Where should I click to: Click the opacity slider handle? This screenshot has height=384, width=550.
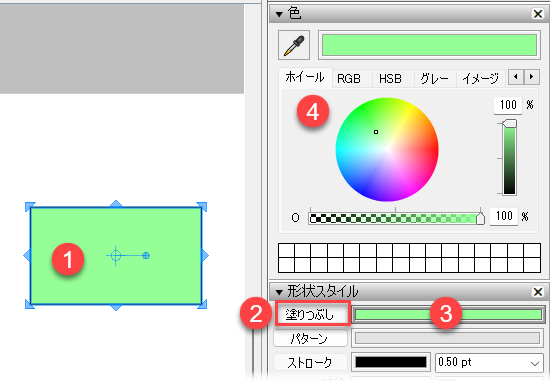point(480,218)
